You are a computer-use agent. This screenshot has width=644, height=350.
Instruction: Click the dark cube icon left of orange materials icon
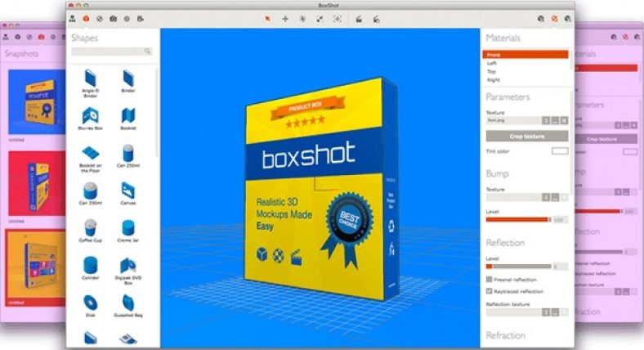(541, 19)
